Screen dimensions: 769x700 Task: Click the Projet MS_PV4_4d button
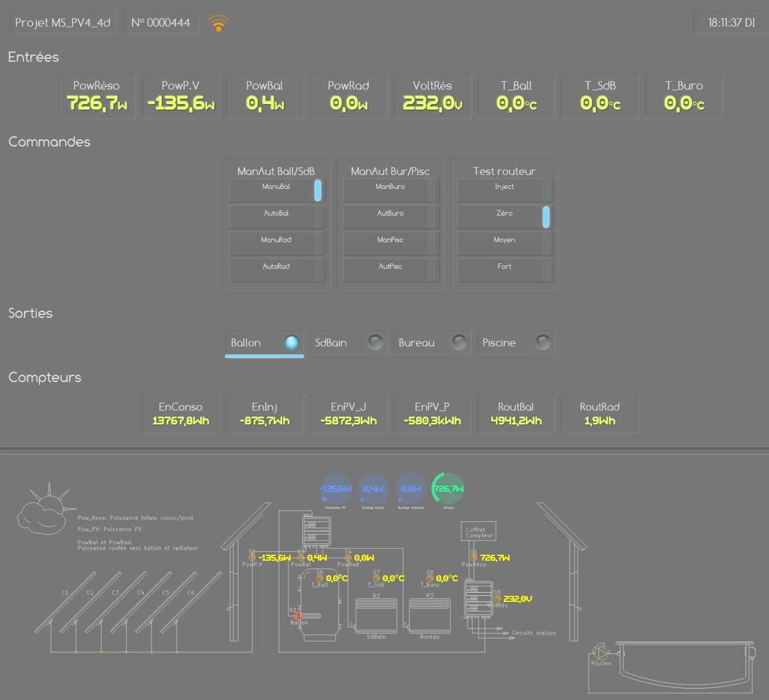point(63,23)
